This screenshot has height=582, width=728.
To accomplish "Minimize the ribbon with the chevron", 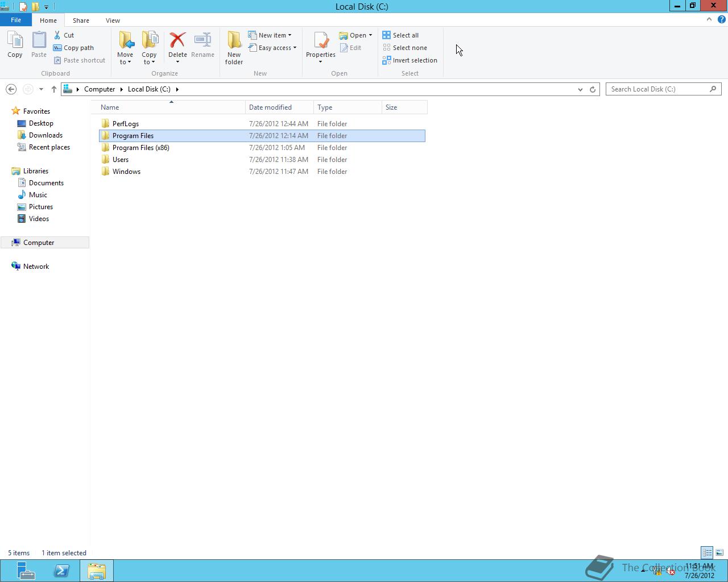I will (x=709, y=19).
